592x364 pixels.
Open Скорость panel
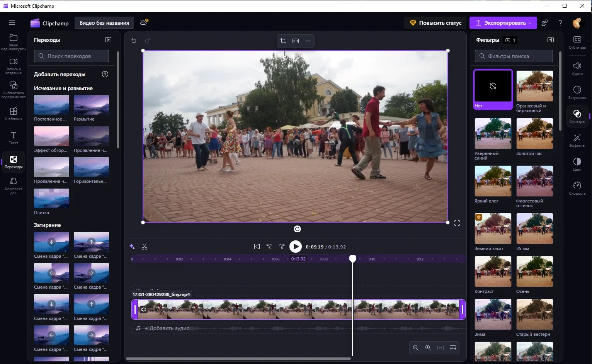[x=577, y=188]
